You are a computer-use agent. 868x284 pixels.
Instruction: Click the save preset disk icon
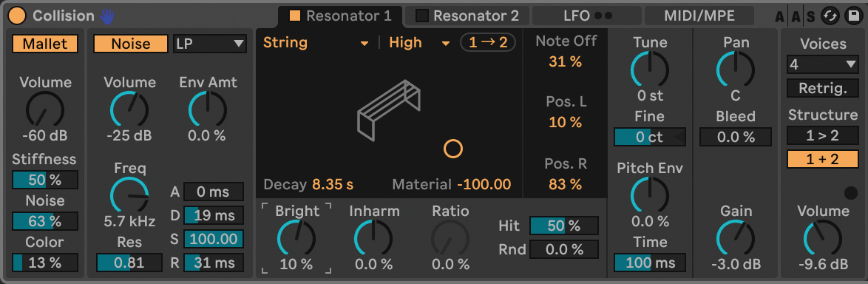point(852,16)
